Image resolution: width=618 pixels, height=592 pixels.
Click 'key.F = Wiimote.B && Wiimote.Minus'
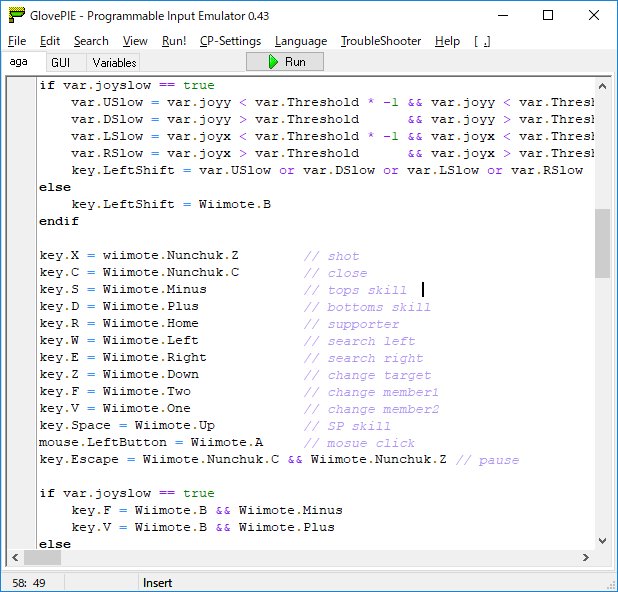click(207, 510)
